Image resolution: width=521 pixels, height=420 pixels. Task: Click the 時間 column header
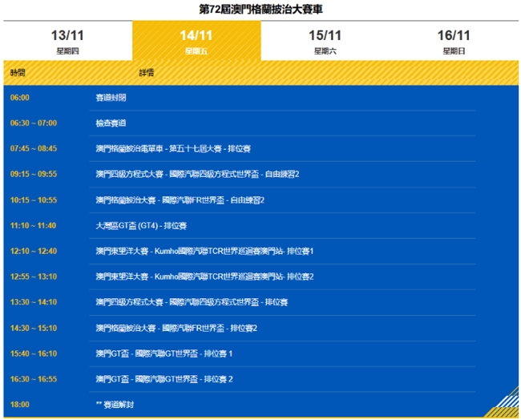[x=18, y=72]
